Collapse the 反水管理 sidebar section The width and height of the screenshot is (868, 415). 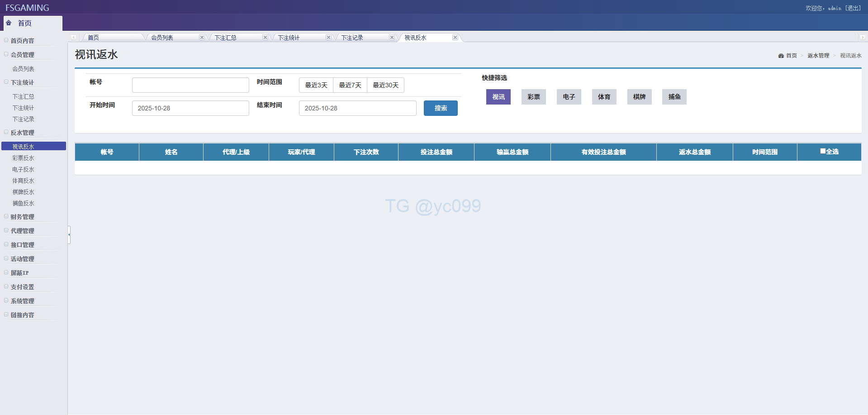[22, 133]
